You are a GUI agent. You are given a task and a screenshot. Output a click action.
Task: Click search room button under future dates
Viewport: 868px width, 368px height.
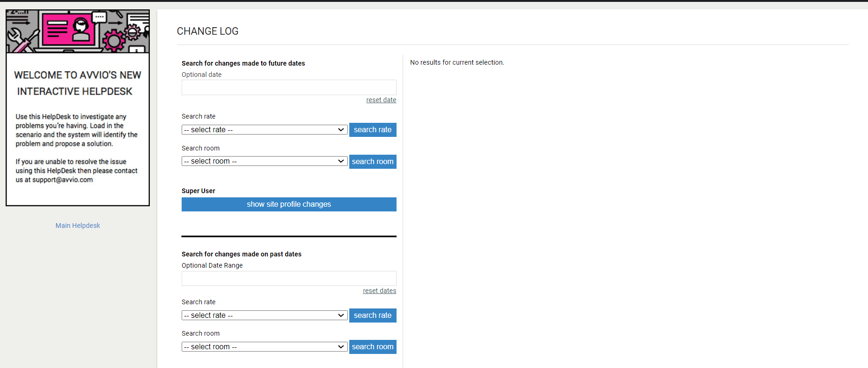373,162
